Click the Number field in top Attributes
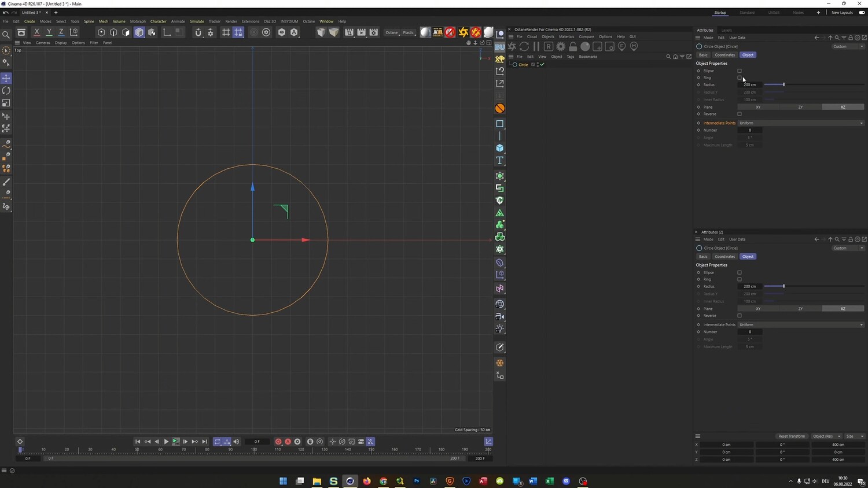Image resolution: width=868 pixels, height=488 pixels. point(750,130)
